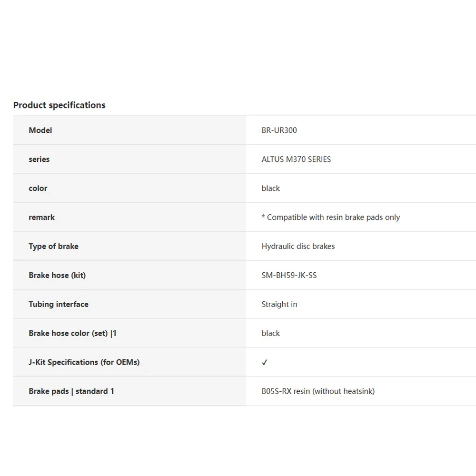Click the Straight in value
This screenshot has width=476, height=476.
(x=279, y=305)
